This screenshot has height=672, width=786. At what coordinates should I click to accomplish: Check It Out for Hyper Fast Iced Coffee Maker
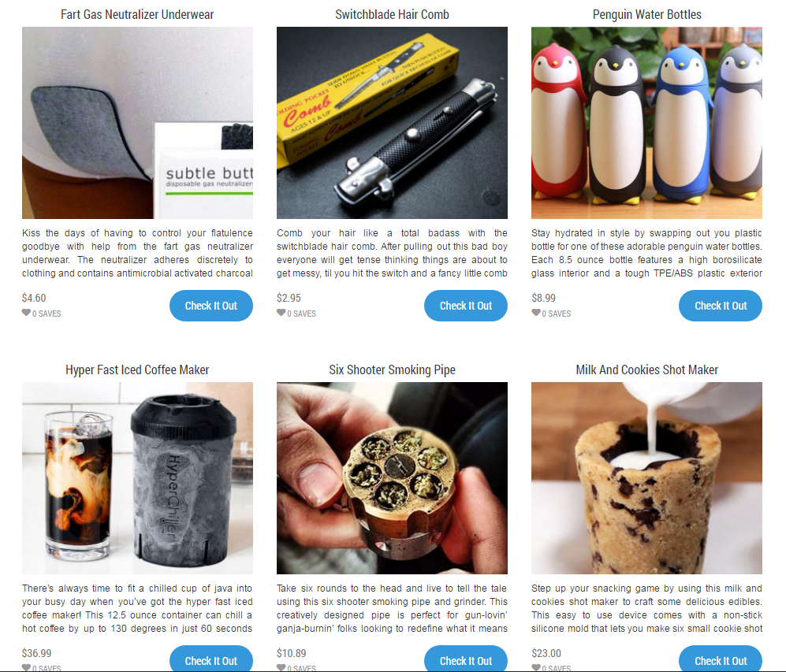(211, 659)
